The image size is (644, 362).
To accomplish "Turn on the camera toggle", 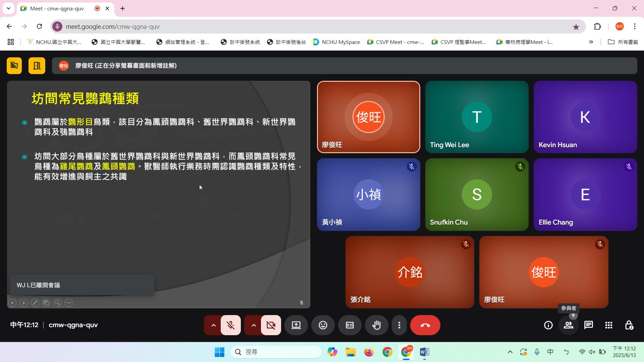I will [271, 325].
